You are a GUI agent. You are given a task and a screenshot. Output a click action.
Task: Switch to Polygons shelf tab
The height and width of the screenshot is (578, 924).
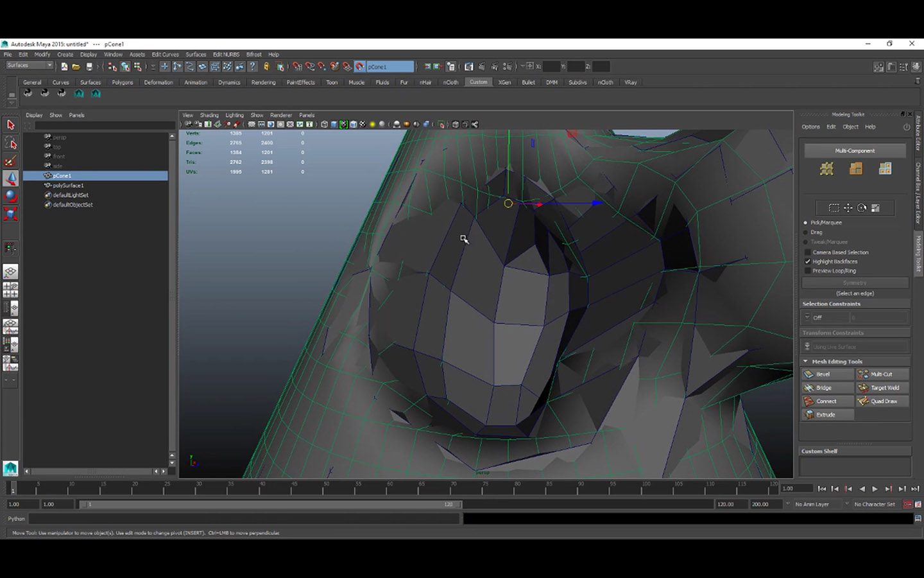(122, 82)
